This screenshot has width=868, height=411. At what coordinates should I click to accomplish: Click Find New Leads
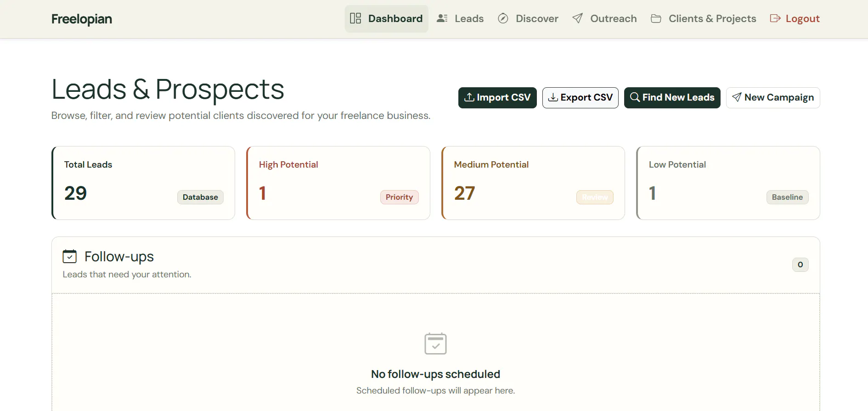click(672, 98)
